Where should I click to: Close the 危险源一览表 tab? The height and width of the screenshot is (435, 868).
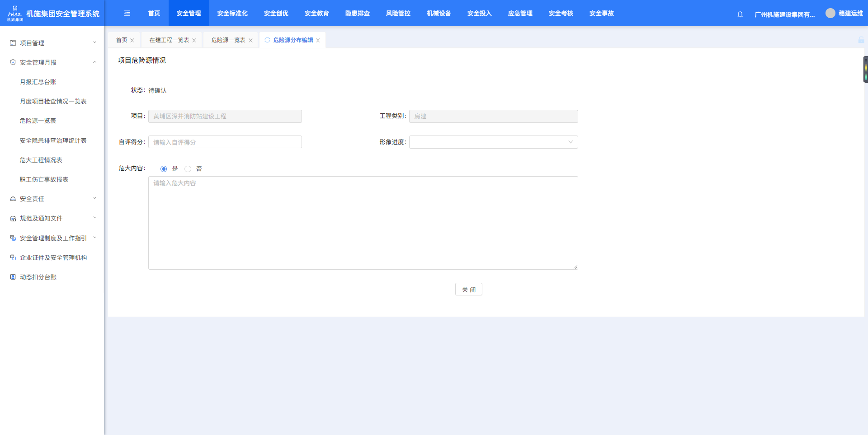[x=250, y=41]
